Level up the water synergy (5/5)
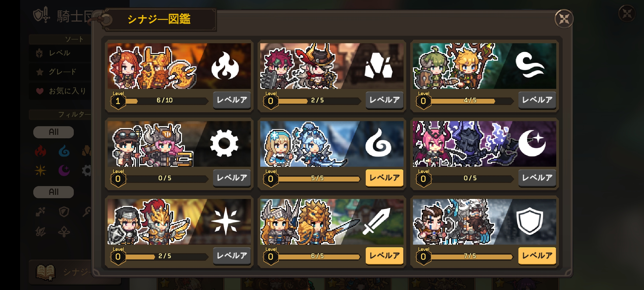 [385, 178]
